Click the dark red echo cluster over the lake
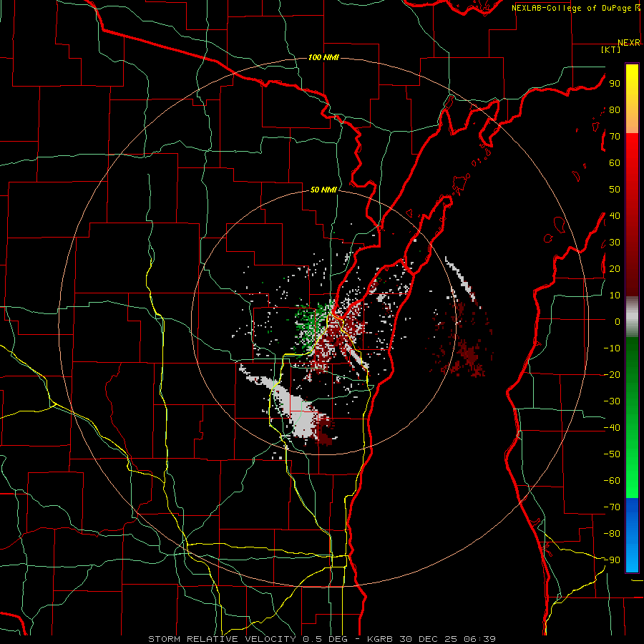644x644 pixels. click(468, 356)
